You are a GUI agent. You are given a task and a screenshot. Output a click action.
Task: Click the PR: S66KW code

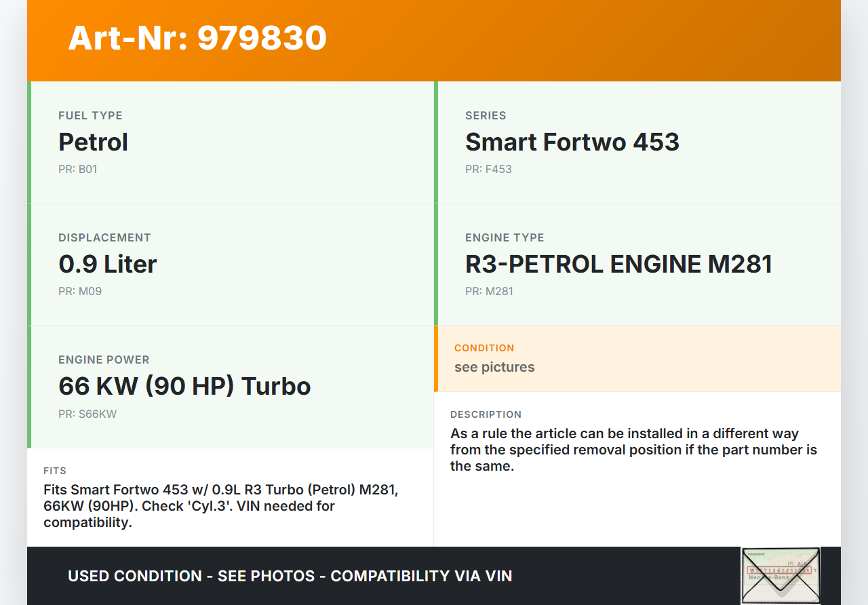pos(87,414)
